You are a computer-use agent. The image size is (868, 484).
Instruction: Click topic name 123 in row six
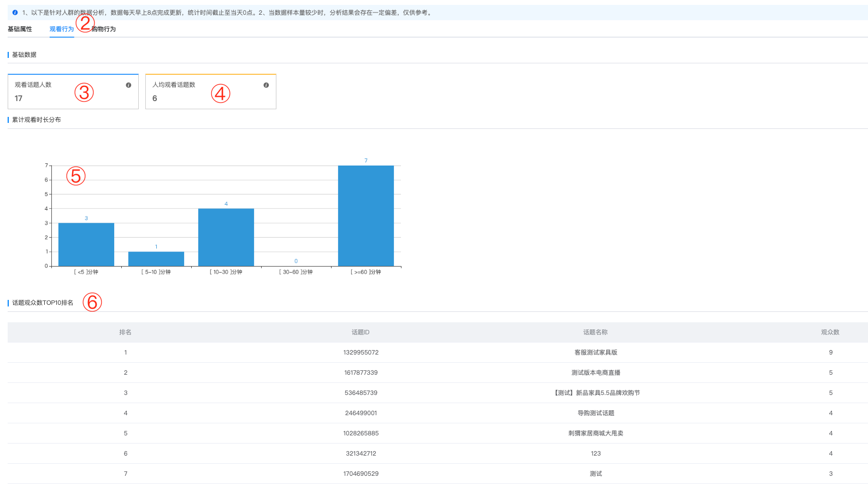[x=596, y=453]
